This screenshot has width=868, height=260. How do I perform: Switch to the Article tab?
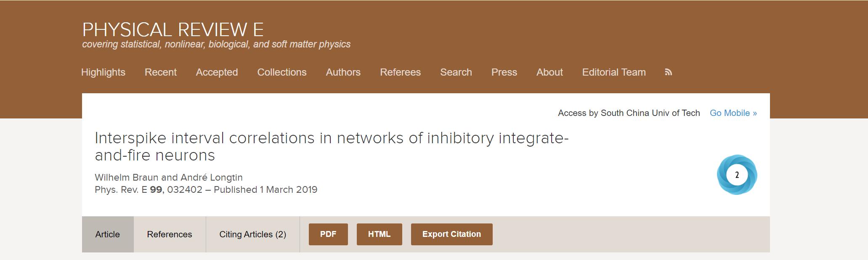pos(108,234)
